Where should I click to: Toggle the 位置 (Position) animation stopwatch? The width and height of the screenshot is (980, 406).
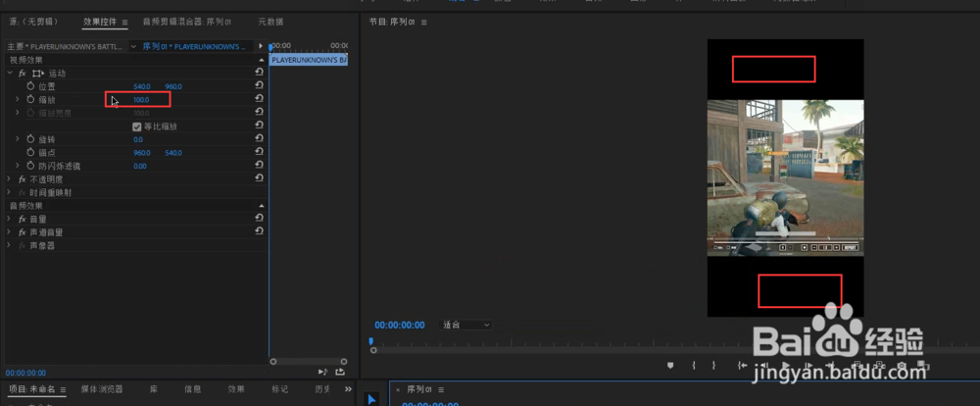coord(30,86)
